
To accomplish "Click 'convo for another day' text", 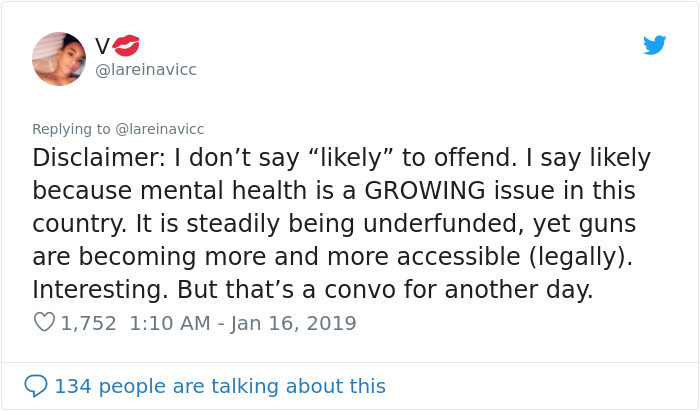I will [458, 290].
